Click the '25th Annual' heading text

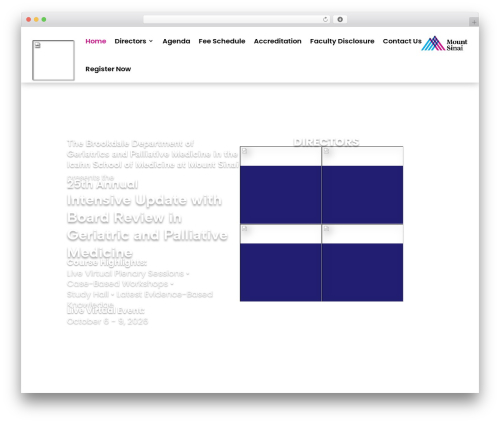tap(102, 185)
